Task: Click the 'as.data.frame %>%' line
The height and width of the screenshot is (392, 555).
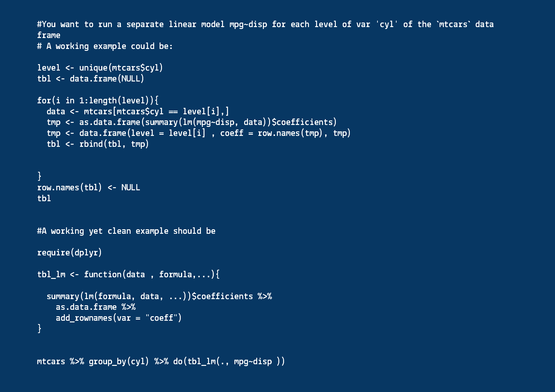Action: click(x=96, y=307)
